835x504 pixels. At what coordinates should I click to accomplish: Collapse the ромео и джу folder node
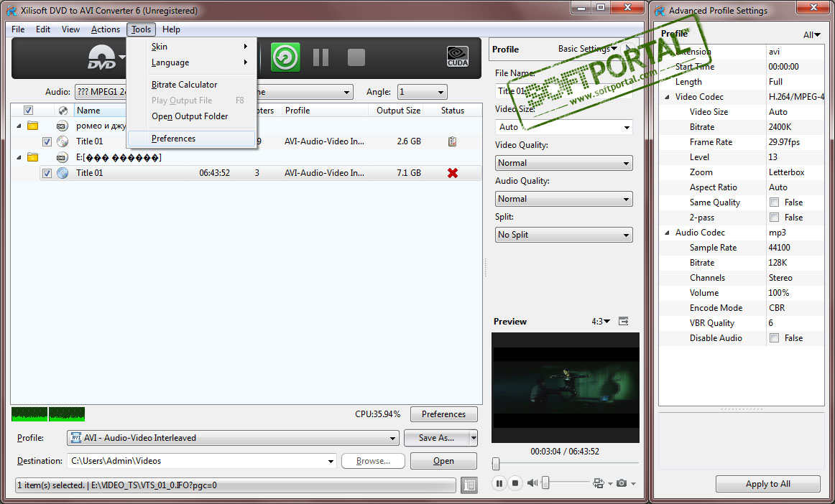19,126
